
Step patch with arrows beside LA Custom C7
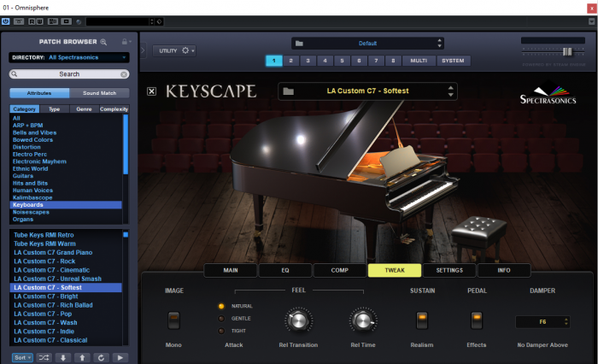451,91
